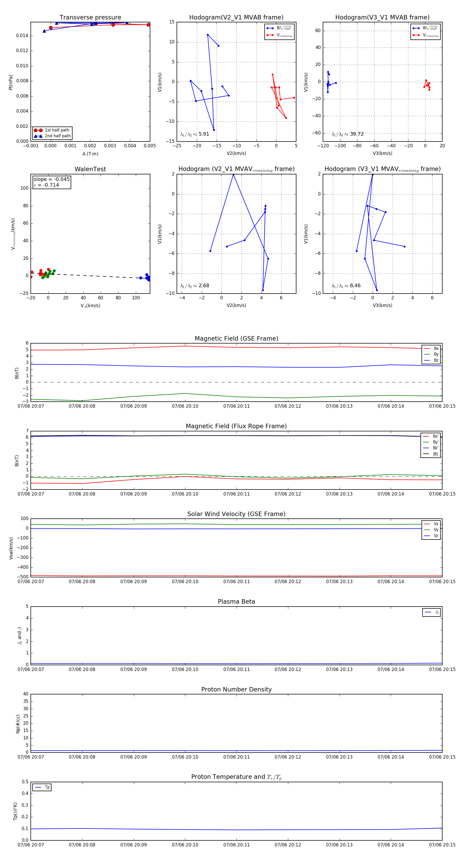Click the eigenvalue ratio '6.46' annotation
The image size is (473, 868).
point(346,286)
